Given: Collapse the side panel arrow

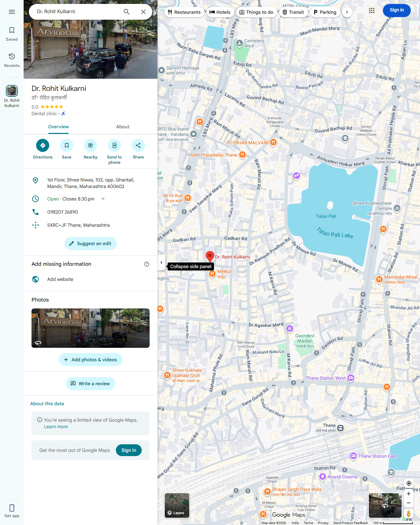Looking at the screenshot, I should 161,262.
